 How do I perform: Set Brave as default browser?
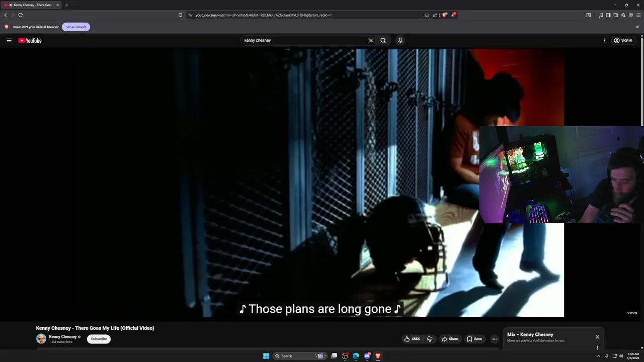(x=76, y=27)
